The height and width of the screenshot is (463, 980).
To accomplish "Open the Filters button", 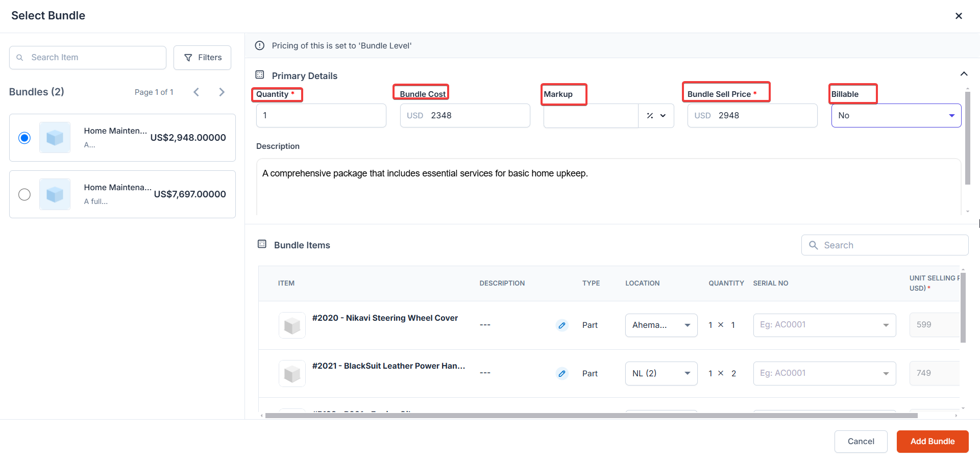I will tap(202, 58).
